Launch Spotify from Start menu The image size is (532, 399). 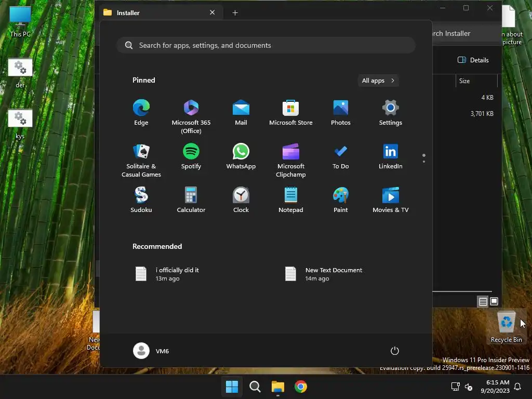[191, 156]
